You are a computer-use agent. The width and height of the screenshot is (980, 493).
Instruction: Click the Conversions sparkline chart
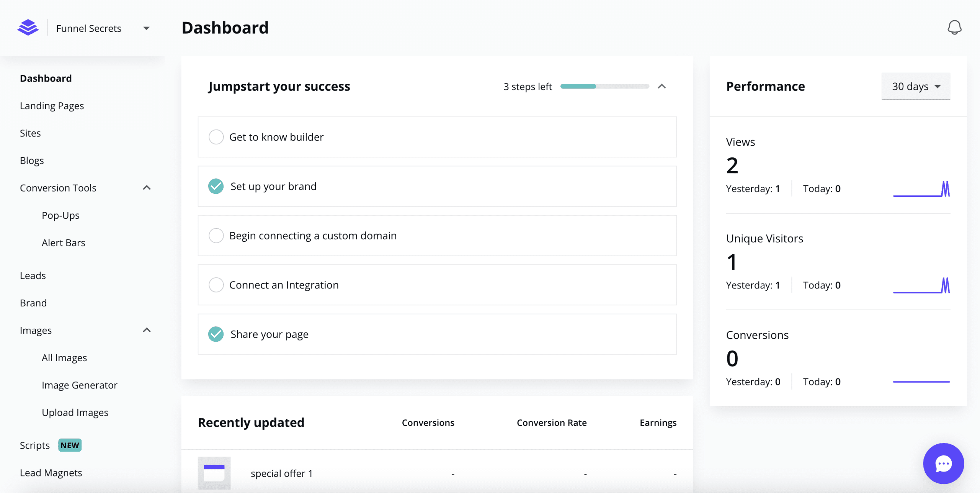click(x=921, y=382)
